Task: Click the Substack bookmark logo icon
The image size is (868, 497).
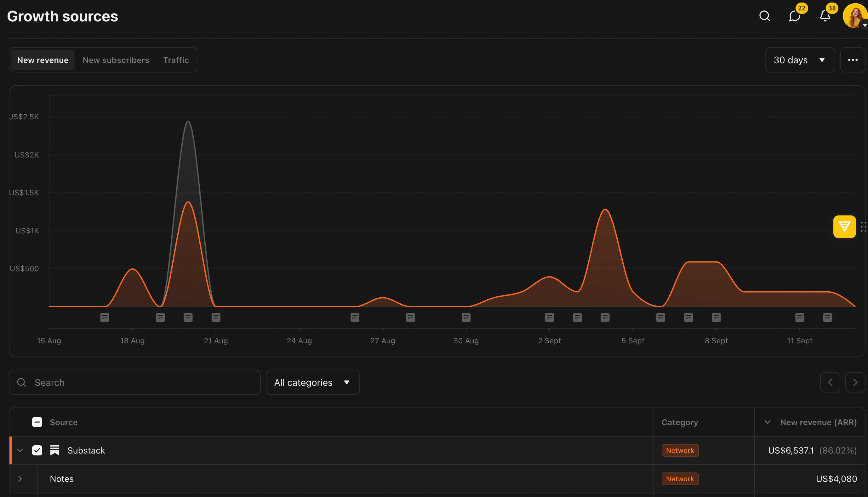Action: pos(54,450)
